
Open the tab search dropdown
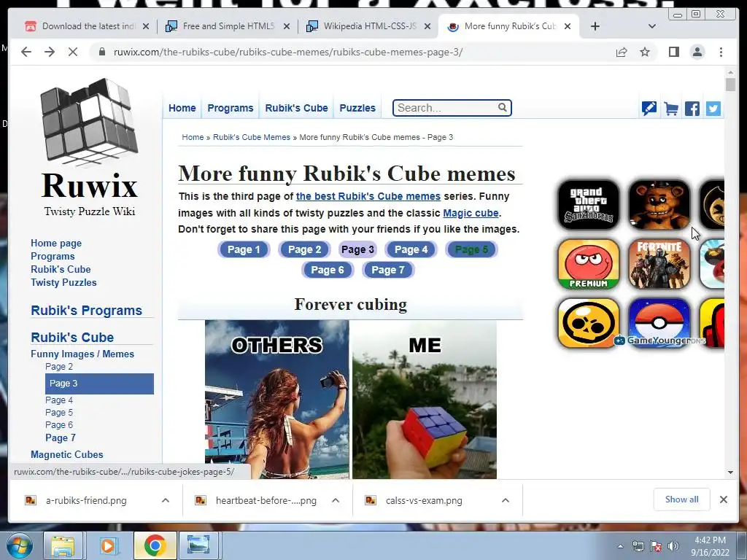click(652, 26)
